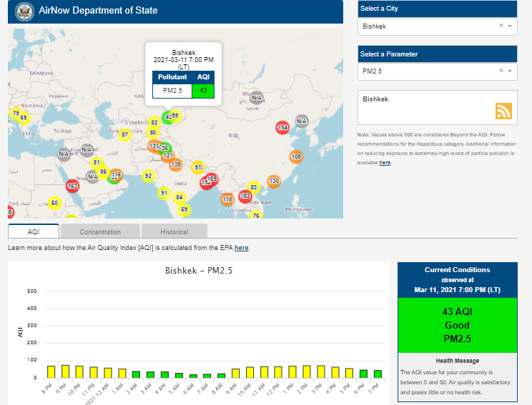Click the yellow 92 AQI marker
Viewport: 532px width, 405px height.
(x=148, y=175)
